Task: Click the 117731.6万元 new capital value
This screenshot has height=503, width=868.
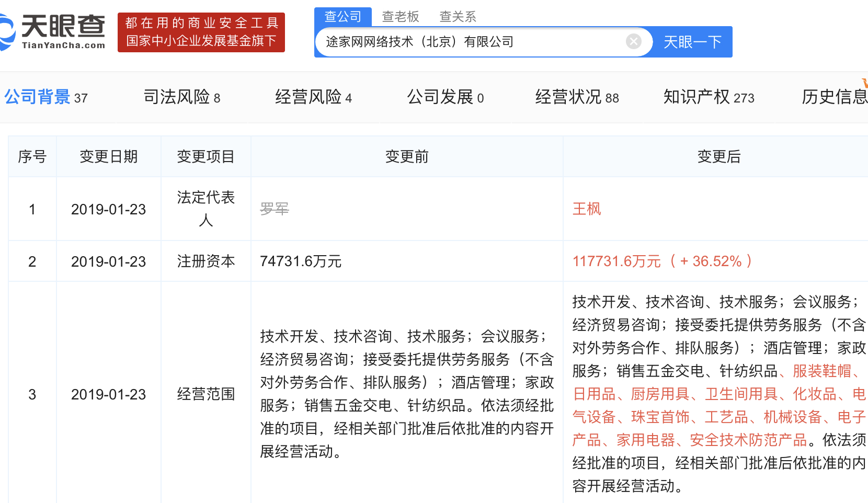Action: click(x=663, y=261)
